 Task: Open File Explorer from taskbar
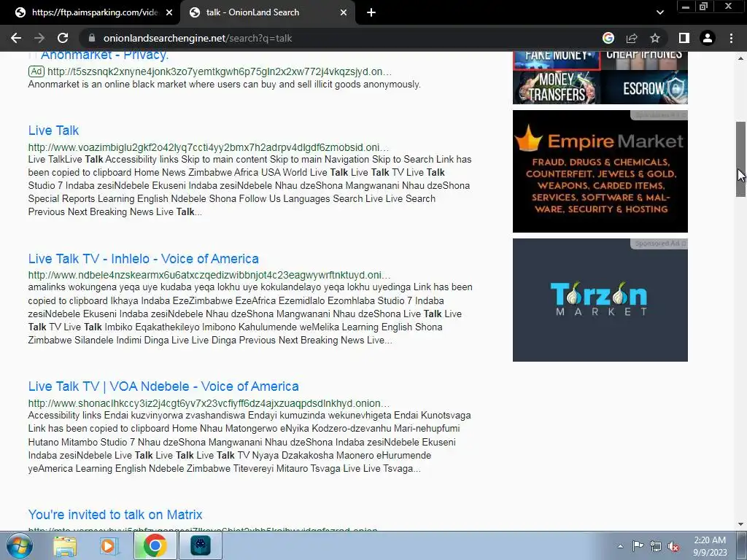pyautogui.click(x=65, y=545)
